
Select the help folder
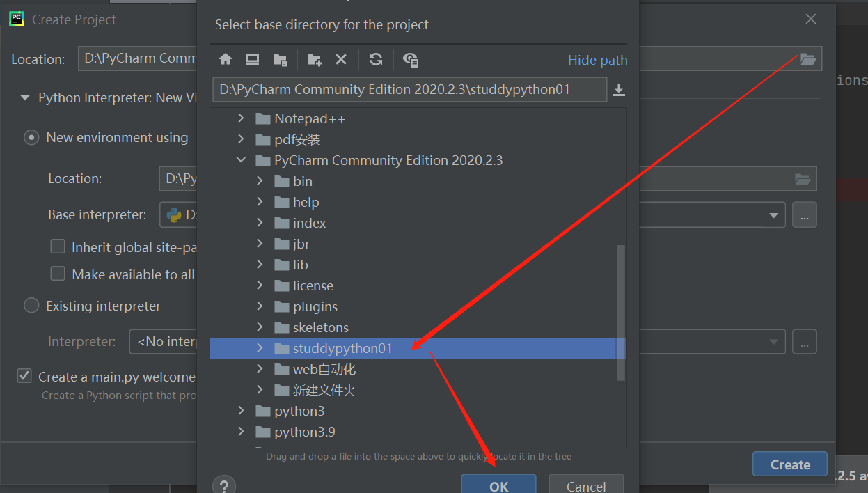tap(297, 203)
